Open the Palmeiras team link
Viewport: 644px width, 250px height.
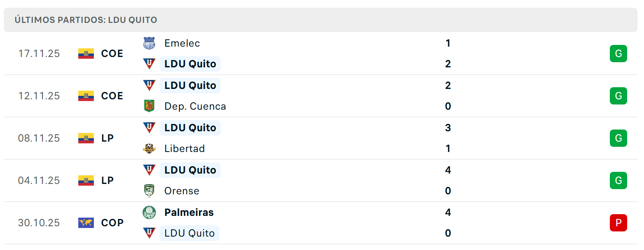[189, 212]
